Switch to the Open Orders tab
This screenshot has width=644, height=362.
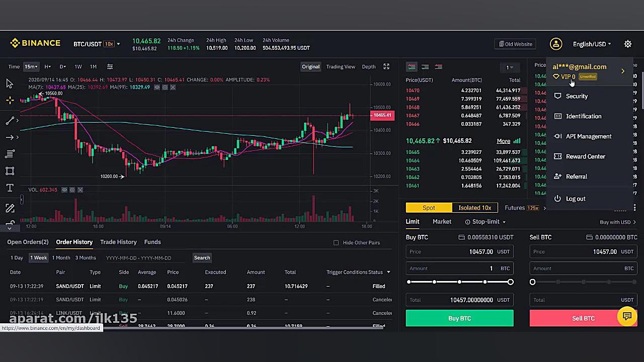tap(28, 242)
